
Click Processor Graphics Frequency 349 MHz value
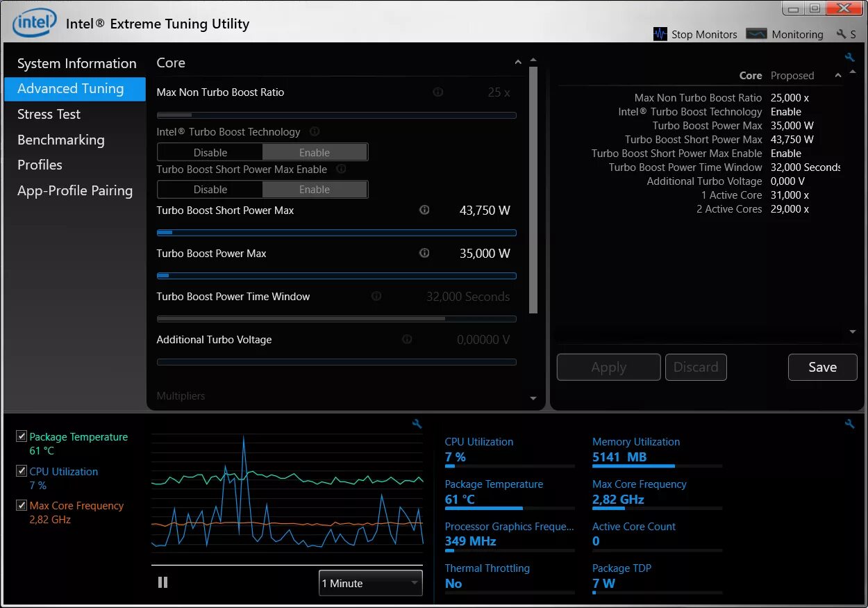470,541
